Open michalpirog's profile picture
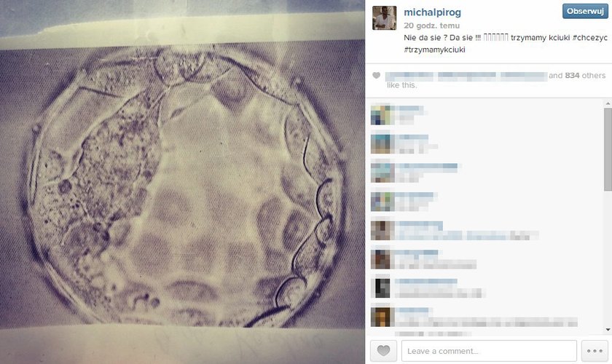The height and width of the screenshot is (364, 612). 384,18
